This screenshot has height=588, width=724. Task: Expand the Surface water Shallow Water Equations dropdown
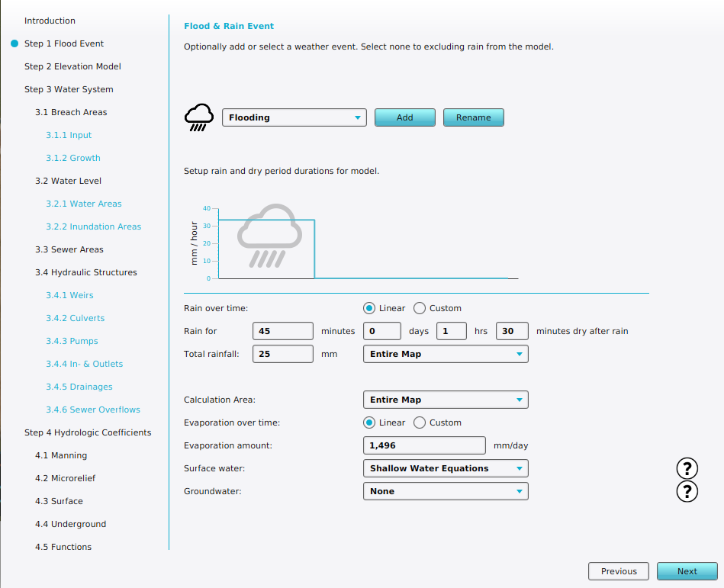446,468
